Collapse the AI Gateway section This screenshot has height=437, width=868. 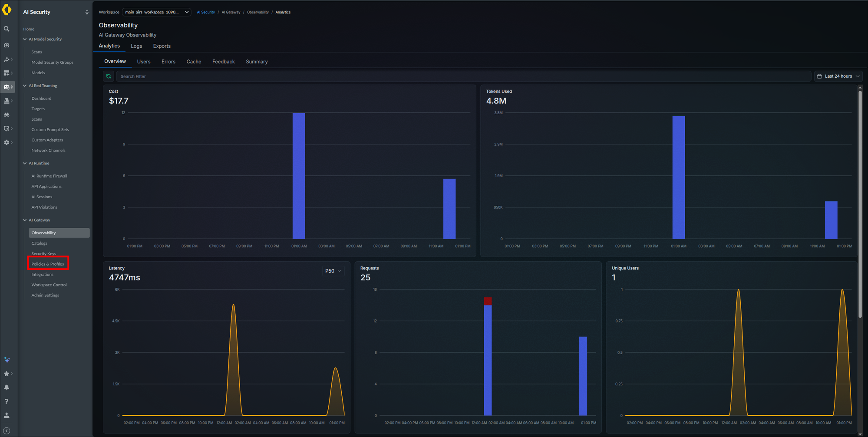point(25,220)
